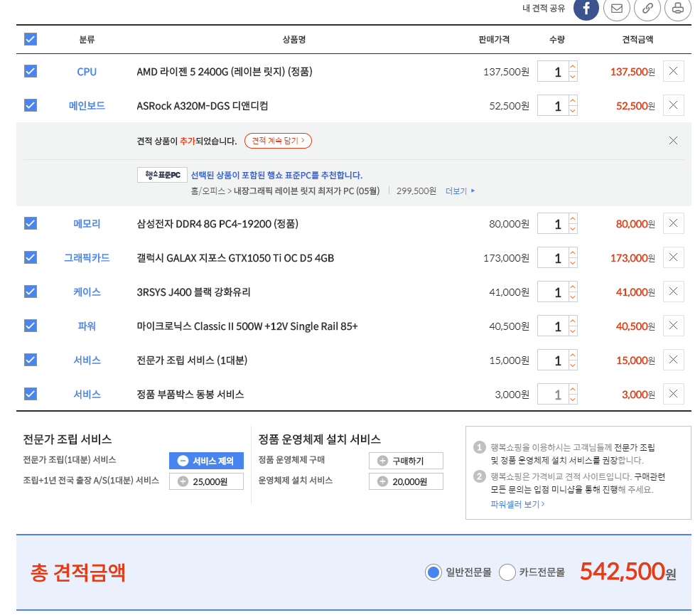The image size is (700, 615).
Task: Open the 케이스 category link
Action: (87, 292)
